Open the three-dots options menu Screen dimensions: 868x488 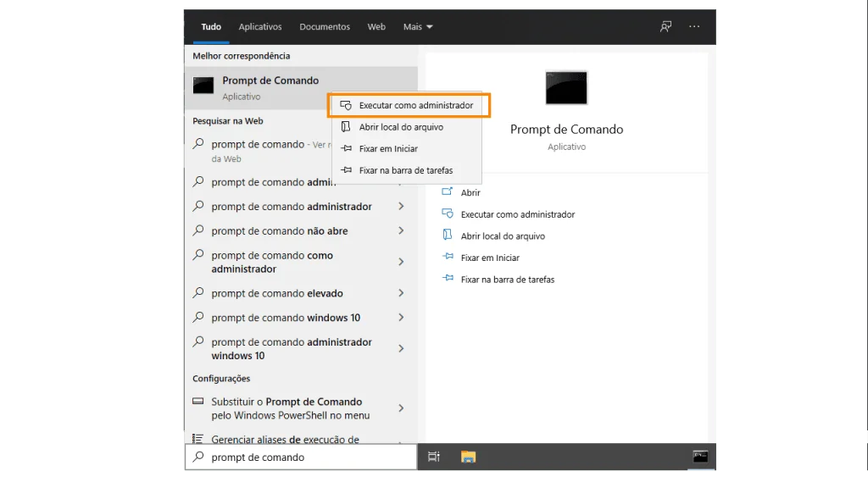(694, 26)
